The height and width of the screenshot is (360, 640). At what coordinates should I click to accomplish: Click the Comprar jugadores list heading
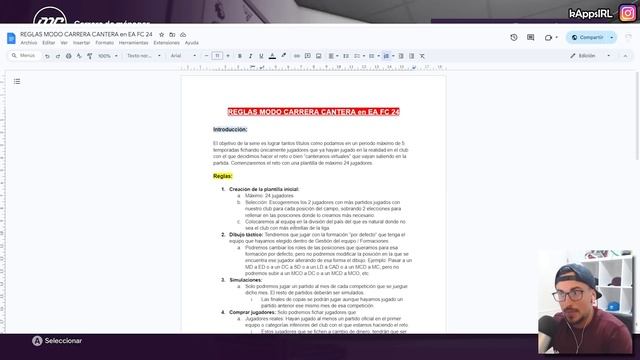(x=252, y=312)
